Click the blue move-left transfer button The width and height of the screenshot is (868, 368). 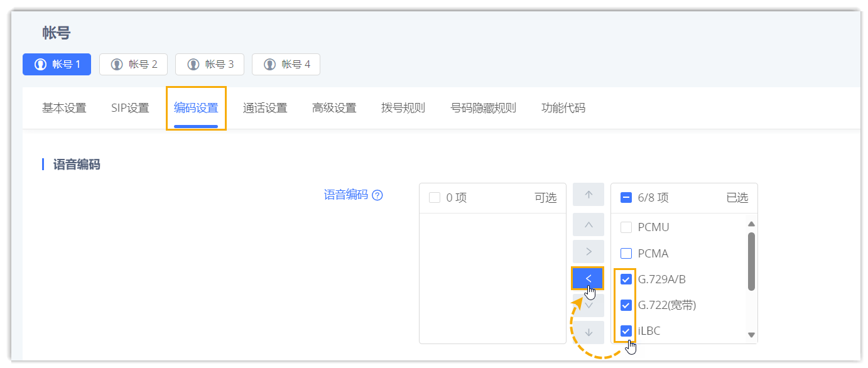click(x=587, y=278)
